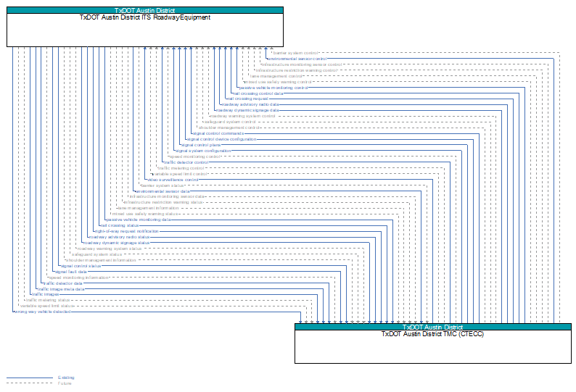Select the ITS Roadway Equipment box
576x392 pixels.
(x=145, y=27)
